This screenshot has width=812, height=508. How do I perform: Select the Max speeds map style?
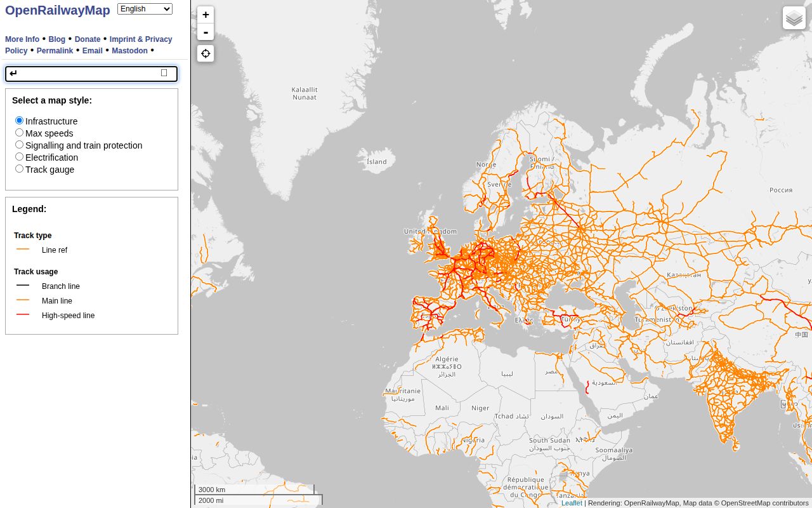pyautogui.click(x=19, y=132)
